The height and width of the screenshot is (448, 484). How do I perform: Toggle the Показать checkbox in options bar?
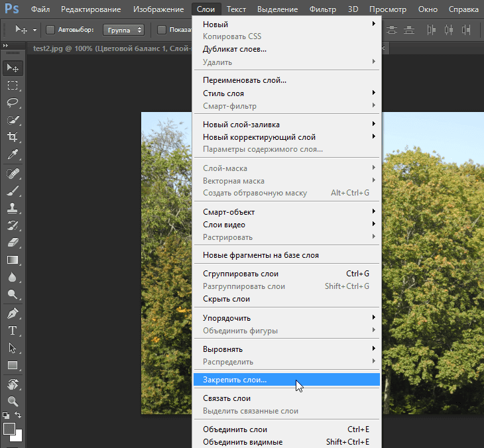click(162, 30)
